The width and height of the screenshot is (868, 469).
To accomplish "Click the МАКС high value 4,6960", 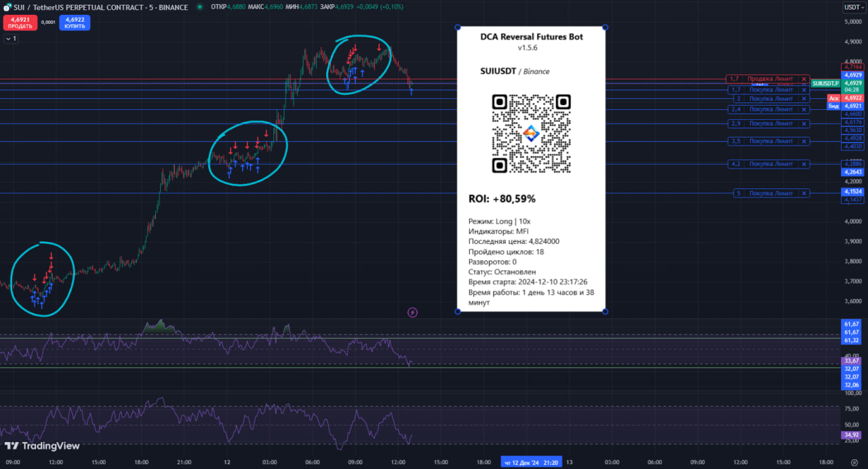I will pyautogui.click(x=274, y=7).
